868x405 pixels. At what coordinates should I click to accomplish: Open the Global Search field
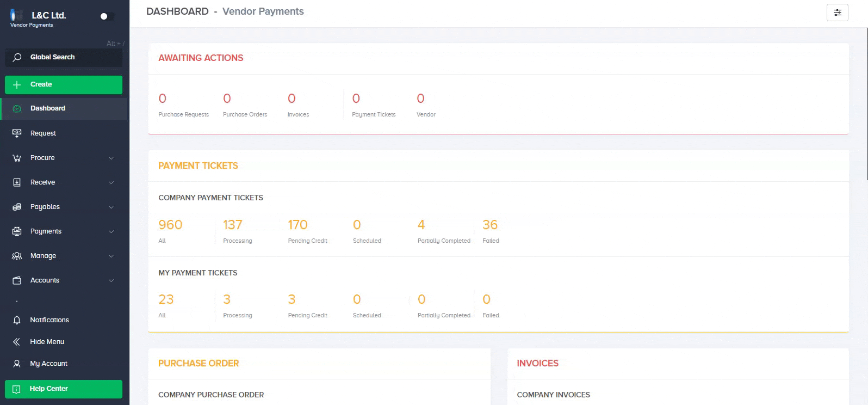coord(64,57)
